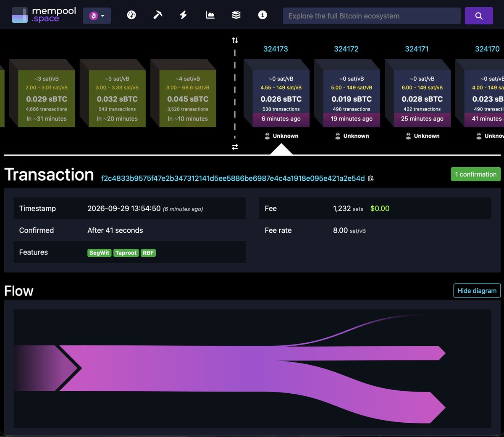504x437 pixels.
Task: Click the 1,232 sats fee value
Action: click(x=348, y=208)
